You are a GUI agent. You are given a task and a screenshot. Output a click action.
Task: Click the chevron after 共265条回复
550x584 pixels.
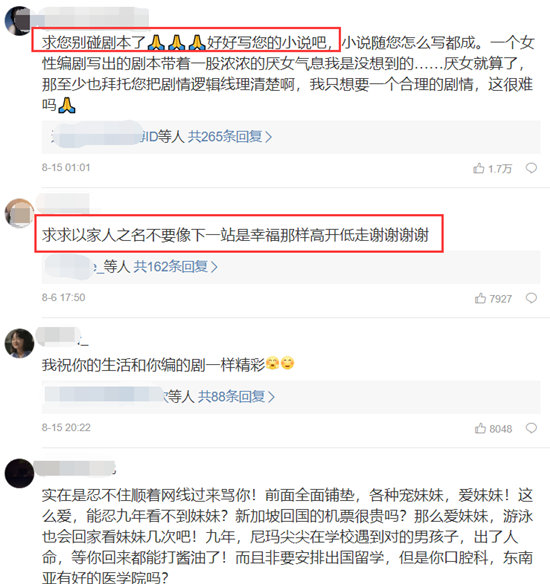[268, 137]
